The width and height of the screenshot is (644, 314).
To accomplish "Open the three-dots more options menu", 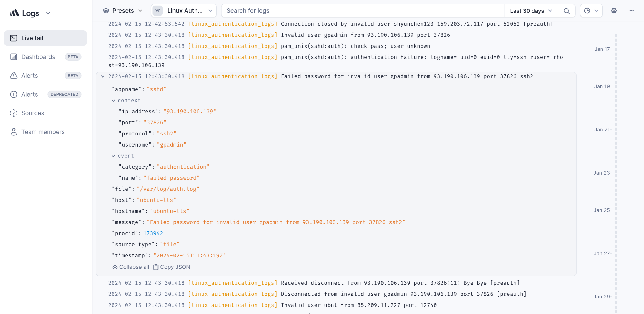I will coord(632,11).
